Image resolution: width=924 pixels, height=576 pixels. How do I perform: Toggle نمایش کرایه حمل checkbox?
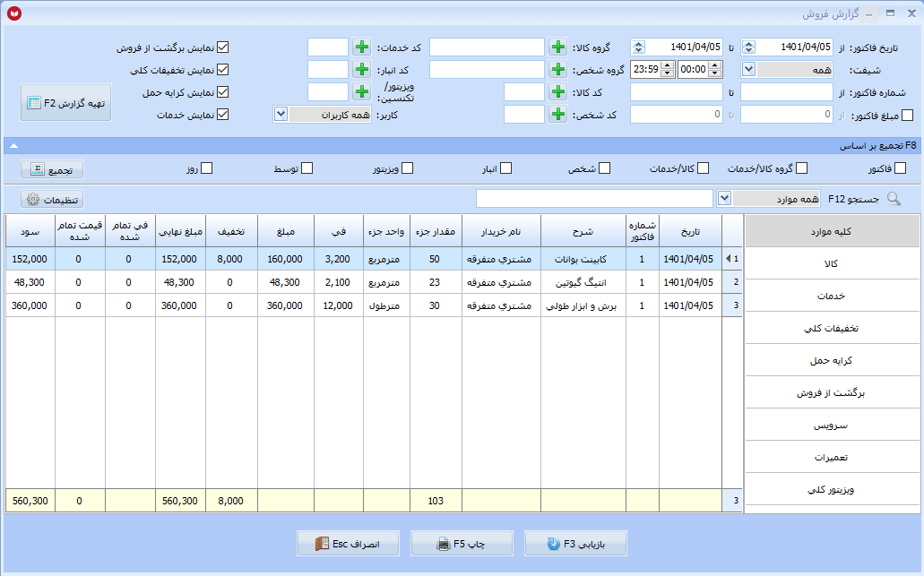tap(223, 92)
